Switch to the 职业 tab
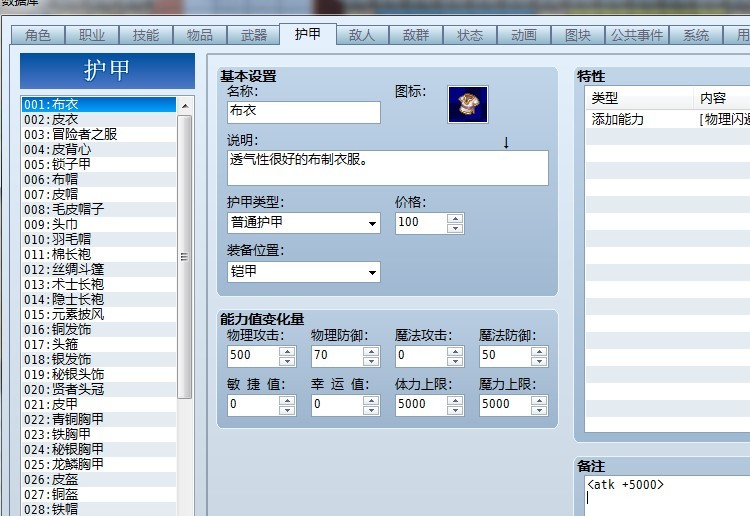 pyautogui.click(x=92, y=35)
